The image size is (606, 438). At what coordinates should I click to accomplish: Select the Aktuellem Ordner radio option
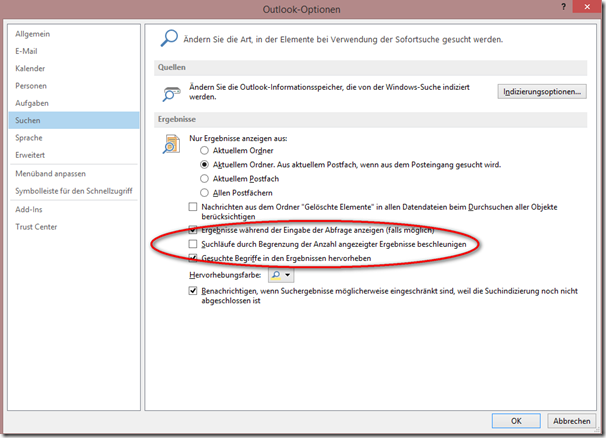204,150
